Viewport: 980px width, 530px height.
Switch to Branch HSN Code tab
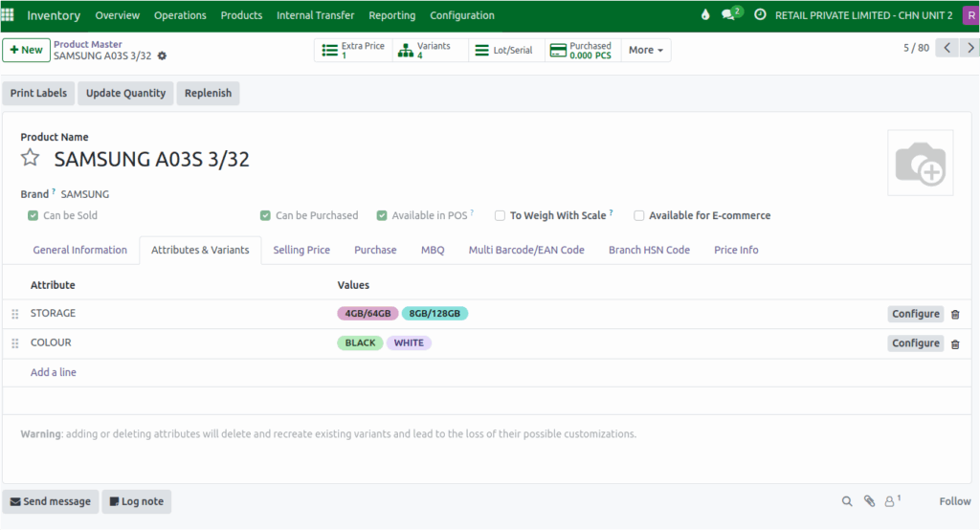coord(649,250)
